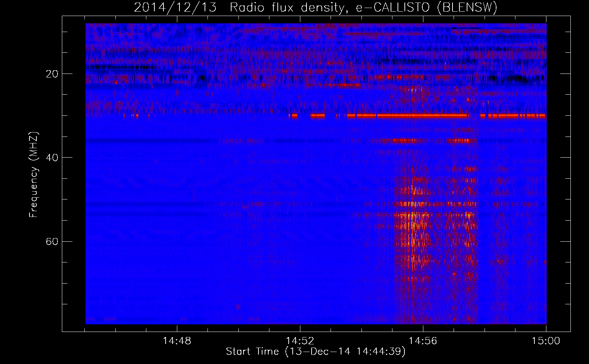Screen dimensions: 589x364
Task: Click the 14:48 time tick label
Action: point(177,341)
